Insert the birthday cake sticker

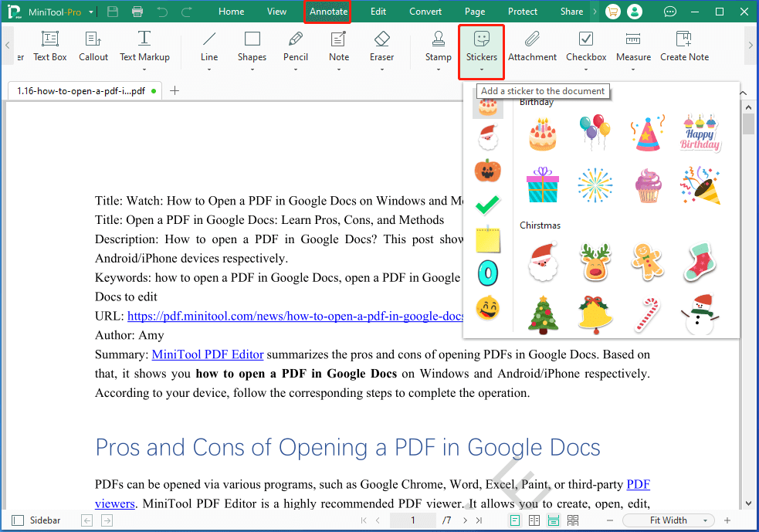coord(543,134)
